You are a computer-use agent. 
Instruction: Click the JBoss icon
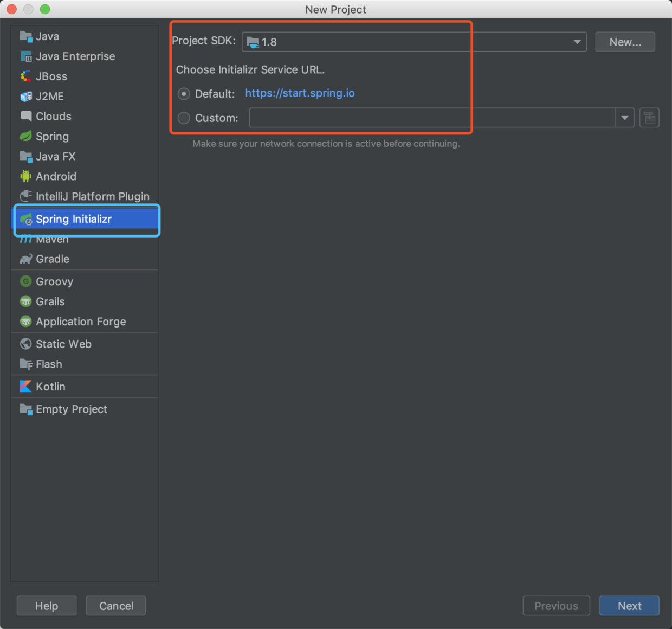click(x=25, y=76)
